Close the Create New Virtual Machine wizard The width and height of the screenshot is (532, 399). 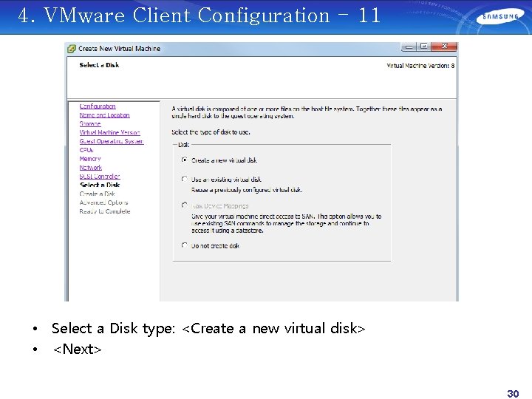(x=445, y=47)
